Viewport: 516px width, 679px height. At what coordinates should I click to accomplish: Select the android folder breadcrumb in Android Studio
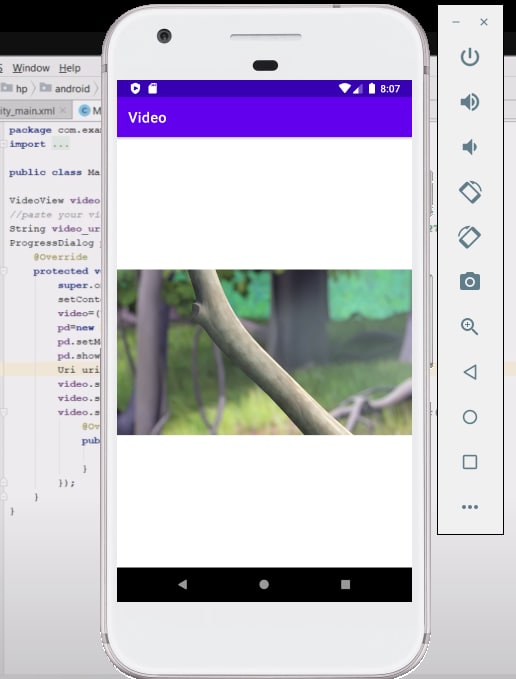65,88
